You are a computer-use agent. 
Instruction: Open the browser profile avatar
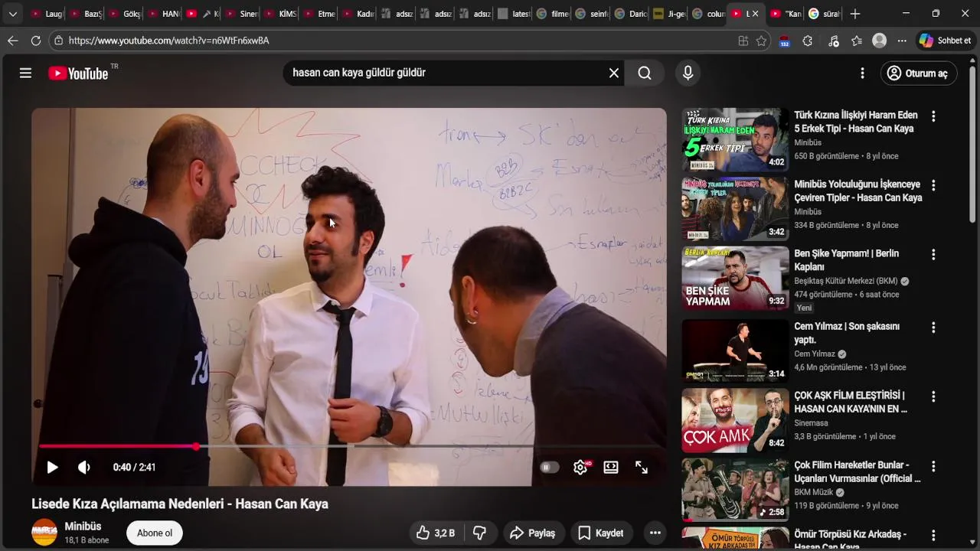tap(879, 41)
